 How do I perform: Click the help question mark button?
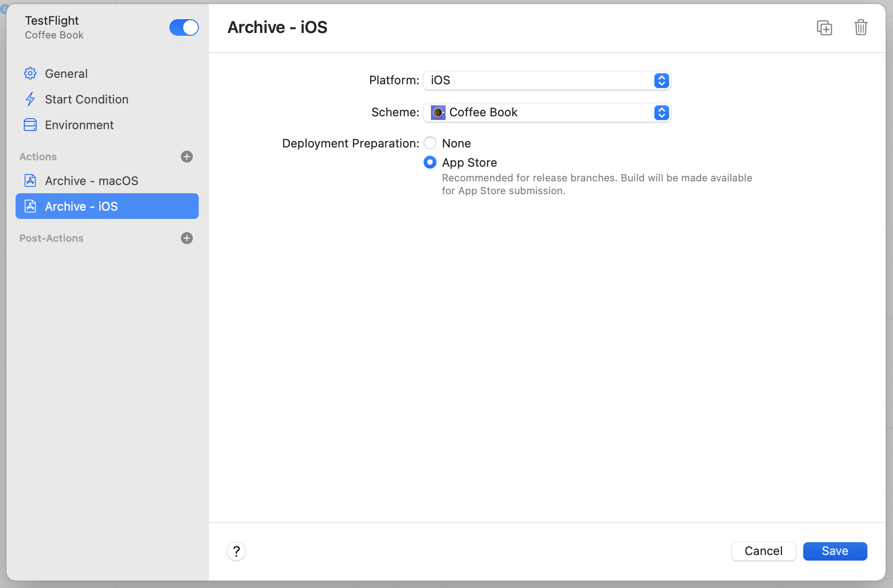(x=236, y=551)
